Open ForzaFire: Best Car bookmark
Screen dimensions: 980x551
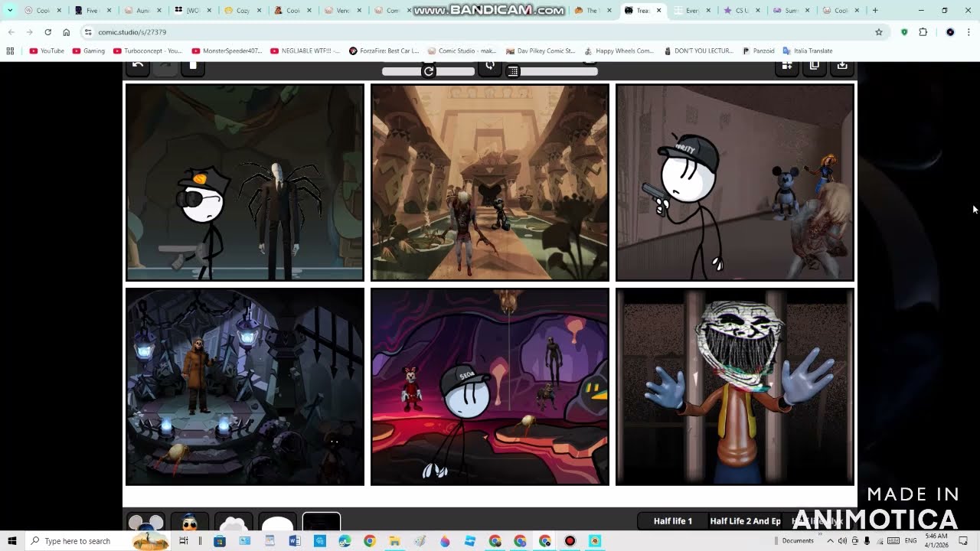coord(384,51)
